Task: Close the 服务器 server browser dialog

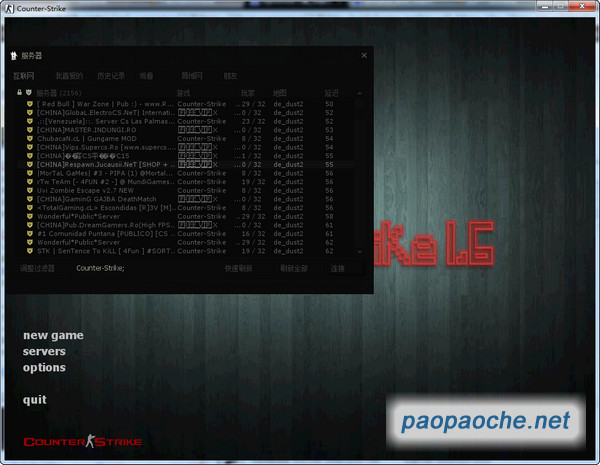Action: [x=364, y=55]
